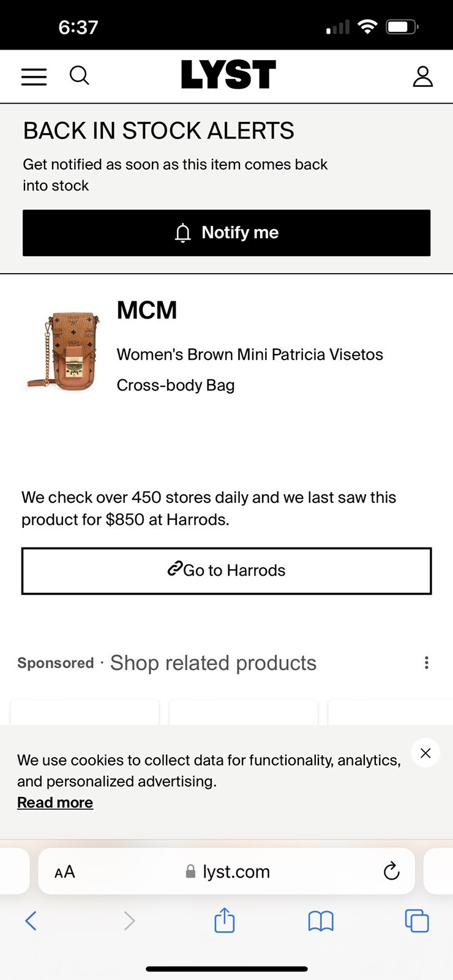The image size is (453, 980).
Task: Tap the lyst.com address bar
Action: [226, 872]
